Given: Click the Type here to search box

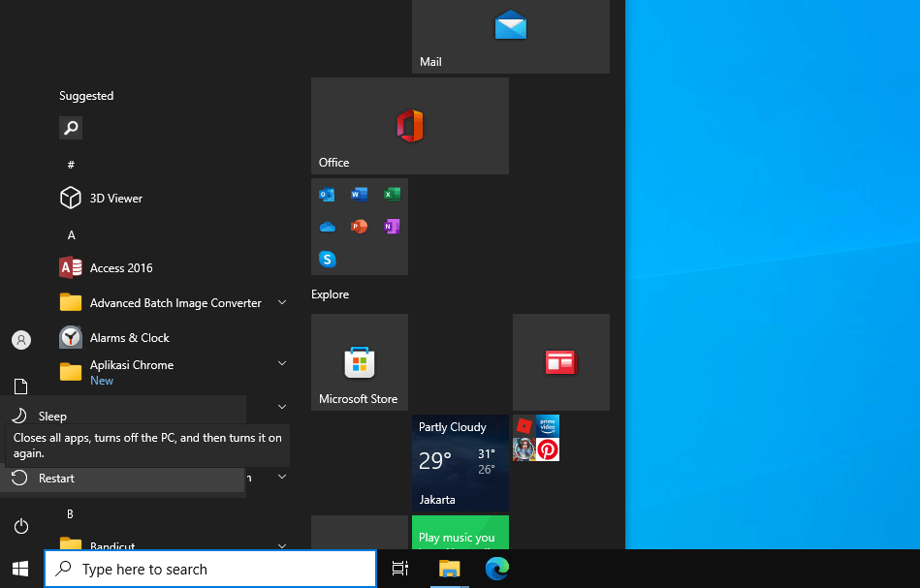Looking at the screenshot, I should (x=210, y=569).
